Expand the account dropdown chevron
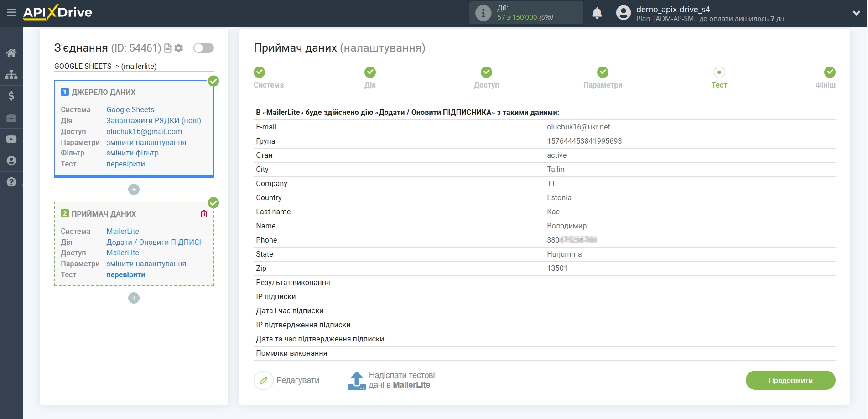This screenshot has height=419, width=868. tap(856, 13)
